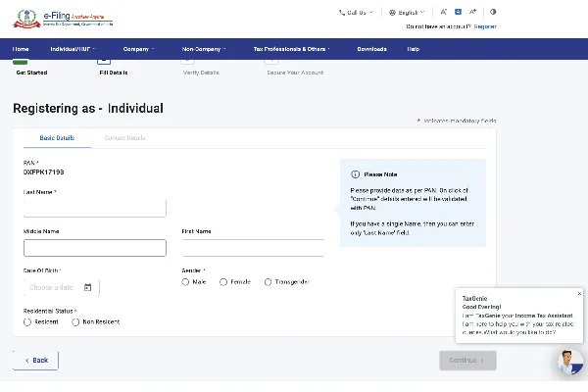The image size is (588, 392).
Task: Follow the Register link
Action: (x=484, y=26)
